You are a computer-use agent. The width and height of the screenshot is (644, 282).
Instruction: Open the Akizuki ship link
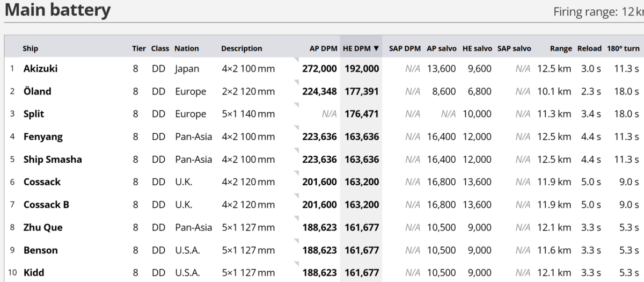[x=40, y=69]
